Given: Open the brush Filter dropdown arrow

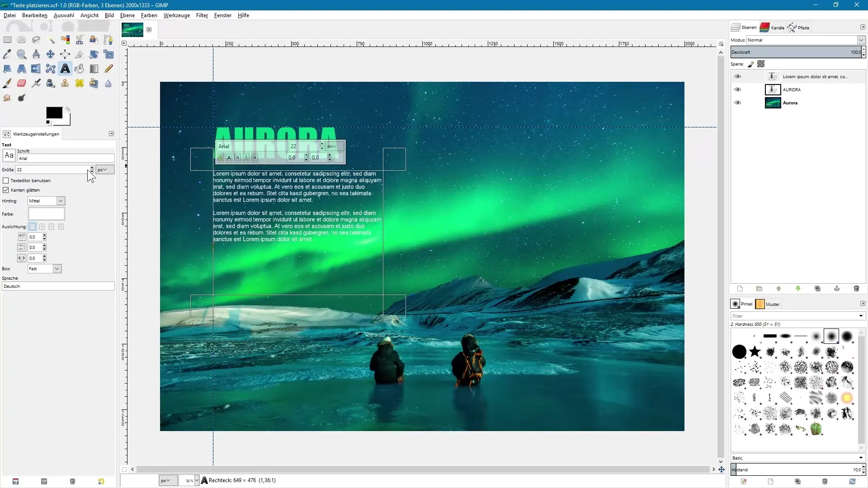Looking at the screenshot, I should 861,316.
